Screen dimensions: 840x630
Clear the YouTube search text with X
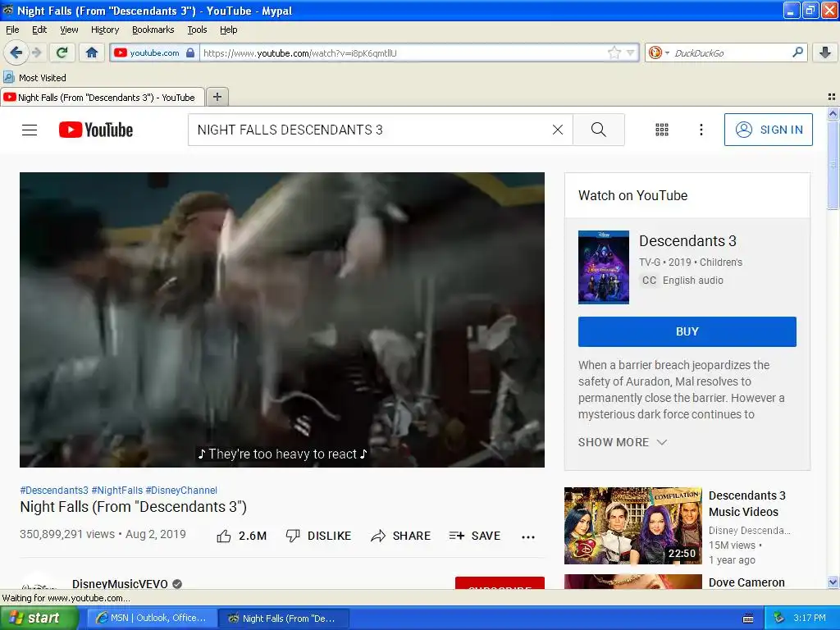(x=558, y=130)
